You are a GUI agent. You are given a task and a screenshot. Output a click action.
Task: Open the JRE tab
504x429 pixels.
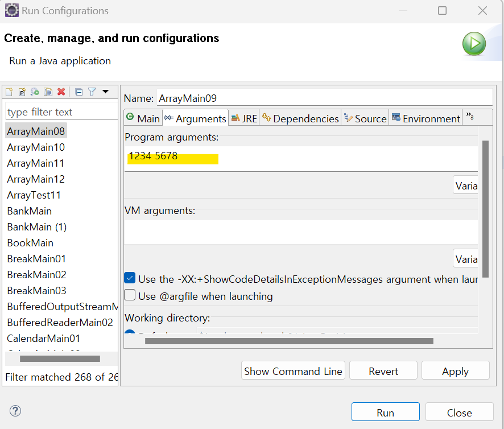coord(244,118)
